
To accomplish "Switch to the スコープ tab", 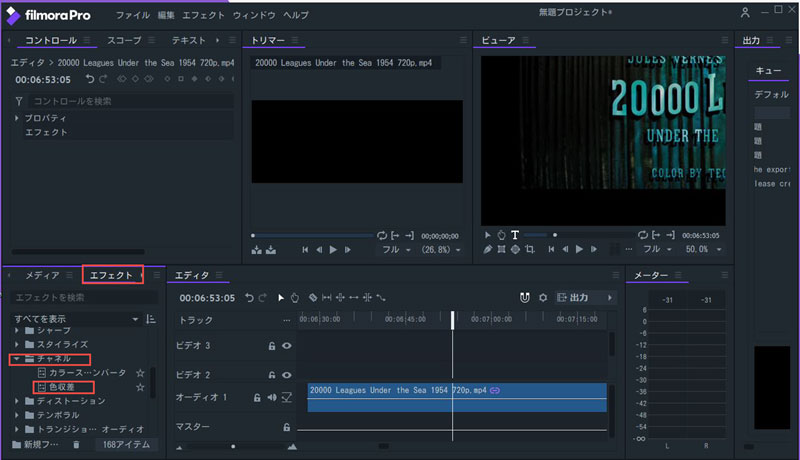I will (x=124, y=40).
